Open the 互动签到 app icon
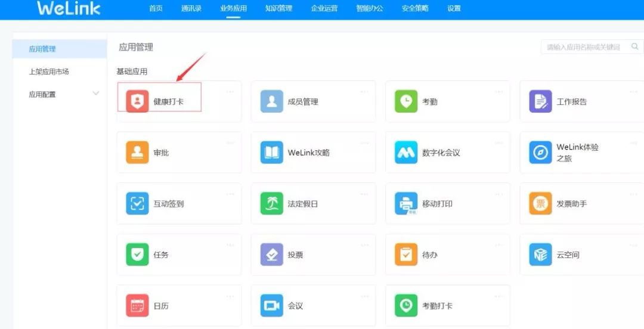644x329 pixels. coord(137,203)
